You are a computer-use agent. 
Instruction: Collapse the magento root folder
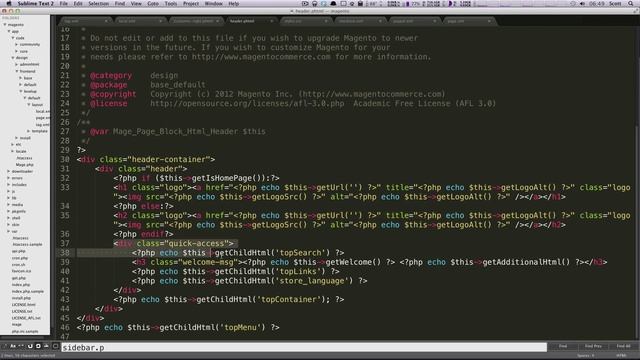(5, 24)
